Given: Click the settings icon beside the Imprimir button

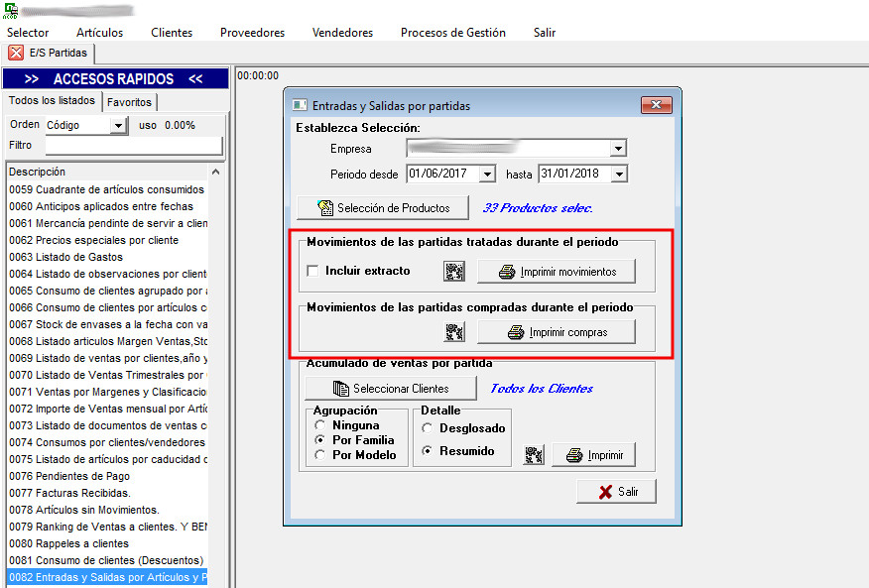Looking at the screenshot, I should (534, 455).
